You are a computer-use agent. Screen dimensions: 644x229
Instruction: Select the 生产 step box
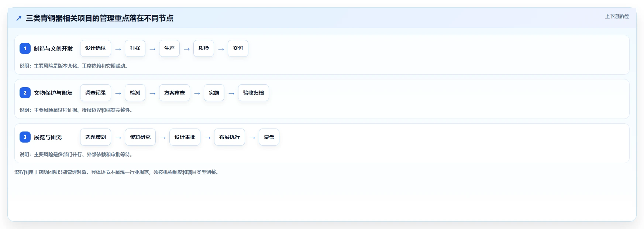tap(169, 48)
